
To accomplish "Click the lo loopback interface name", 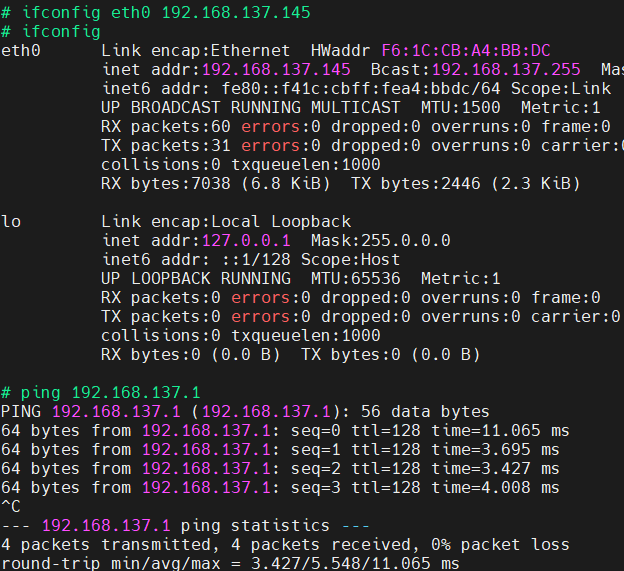I will point(11,221).
